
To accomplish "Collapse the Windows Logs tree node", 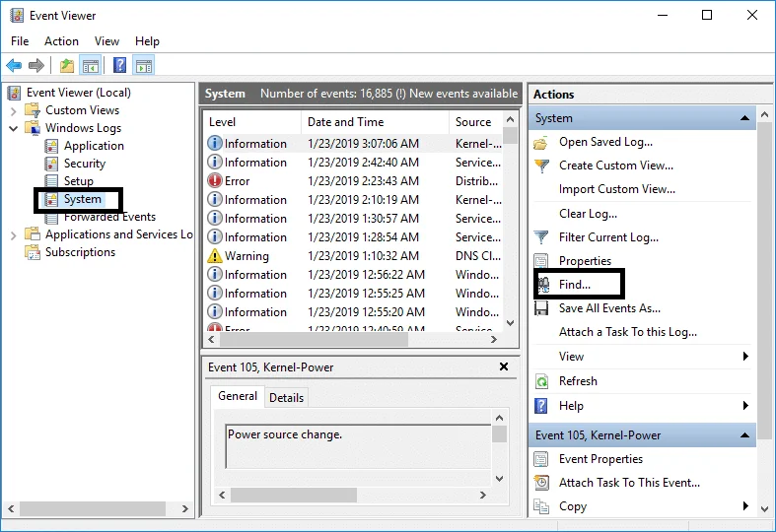I will pyautogui.click(x=14, y=128).
